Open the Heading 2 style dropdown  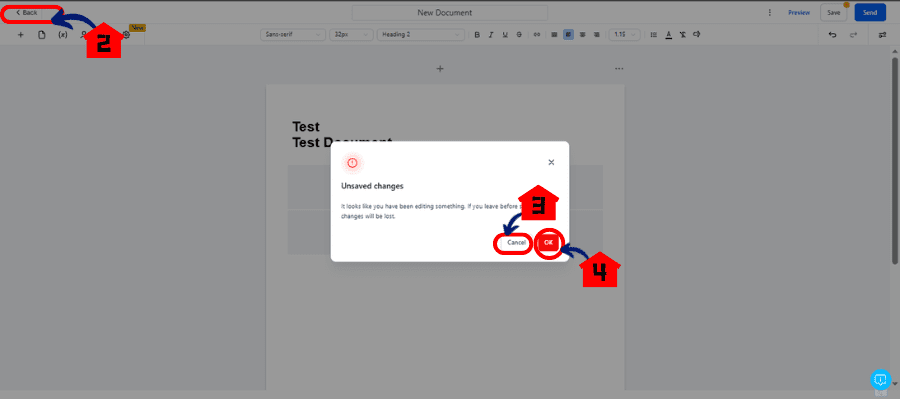(421, 35)
